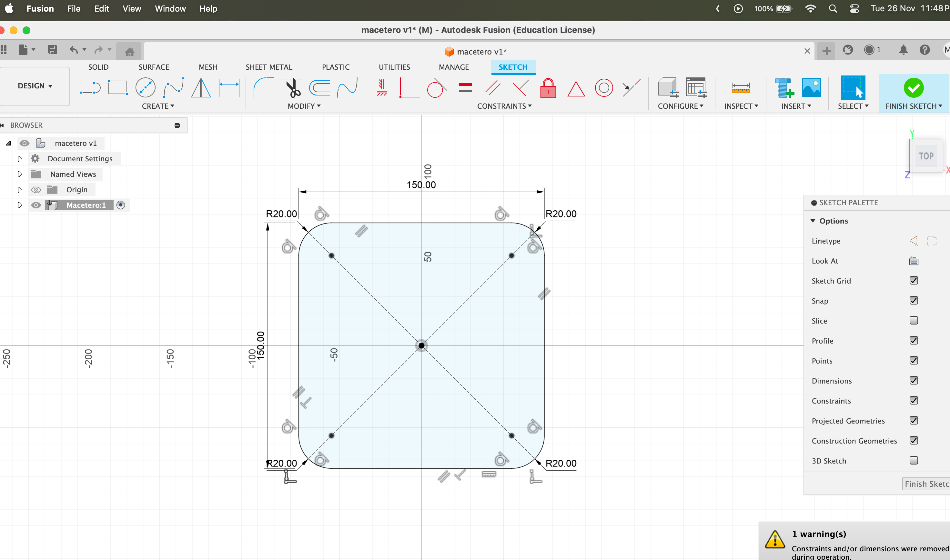
Task: Open the Window menu in menu bar
Action: click(x=170, y=9)
